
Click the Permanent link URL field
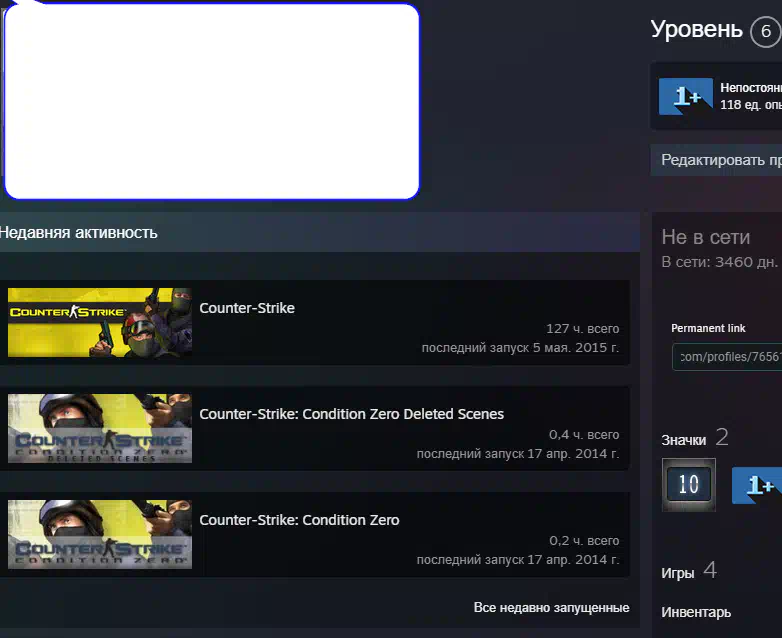click(727, 357)
